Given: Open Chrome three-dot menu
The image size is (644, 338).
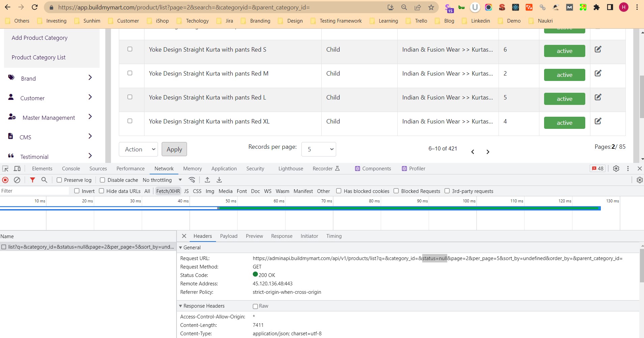Looking at the screenshot, I should [x=637, y=7].
